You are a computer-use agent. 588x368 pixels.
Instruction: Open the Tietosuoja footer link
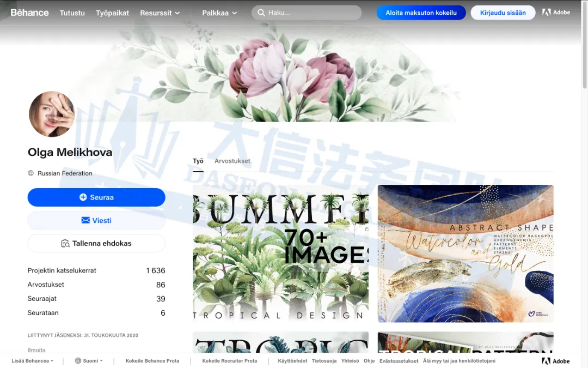(x=324, y=360)
